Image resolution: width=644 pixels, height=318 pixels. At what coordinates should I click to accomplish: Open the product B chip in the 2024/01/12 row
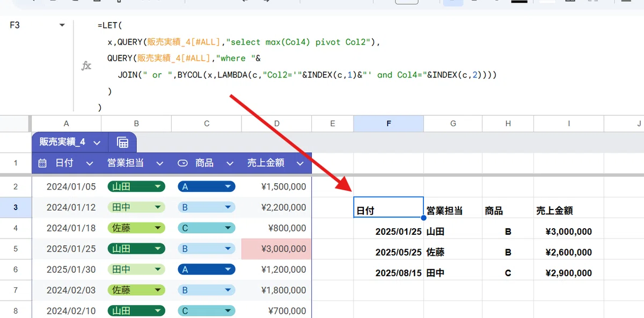tap(207, 207)
